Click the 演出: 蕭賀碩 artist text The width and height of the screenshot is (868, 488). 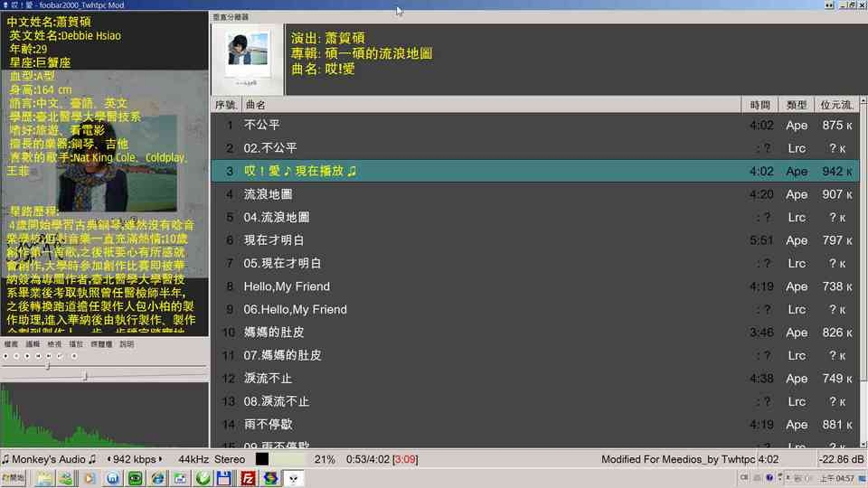(x=327, y=38)
